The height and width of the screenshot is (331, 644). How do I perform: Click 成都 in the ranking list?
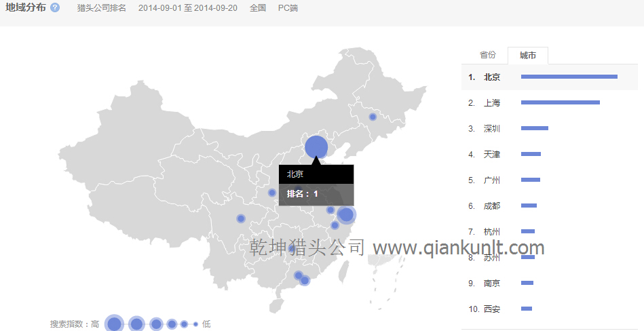(x=491, y=206)
